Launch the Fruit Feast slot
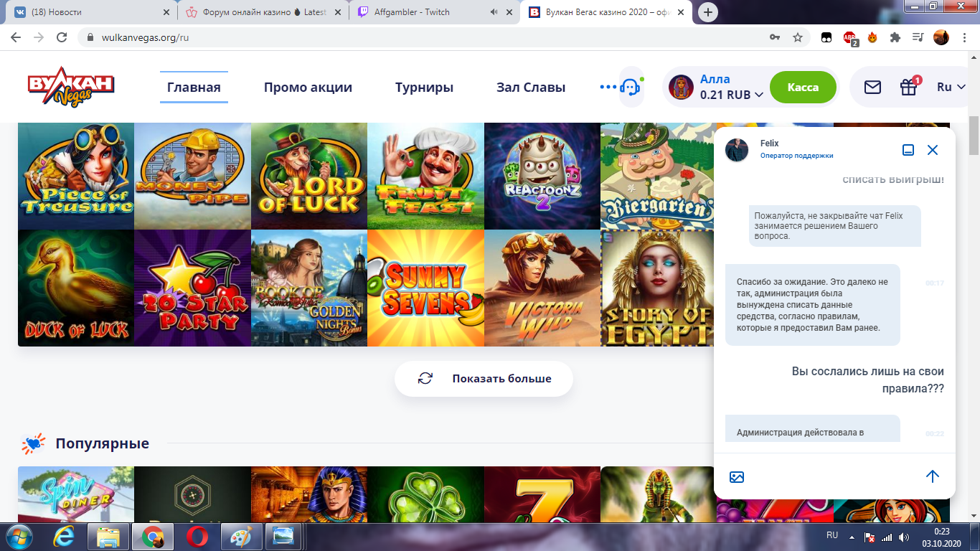This screenshot has width=980, height=551. (425, 176)
